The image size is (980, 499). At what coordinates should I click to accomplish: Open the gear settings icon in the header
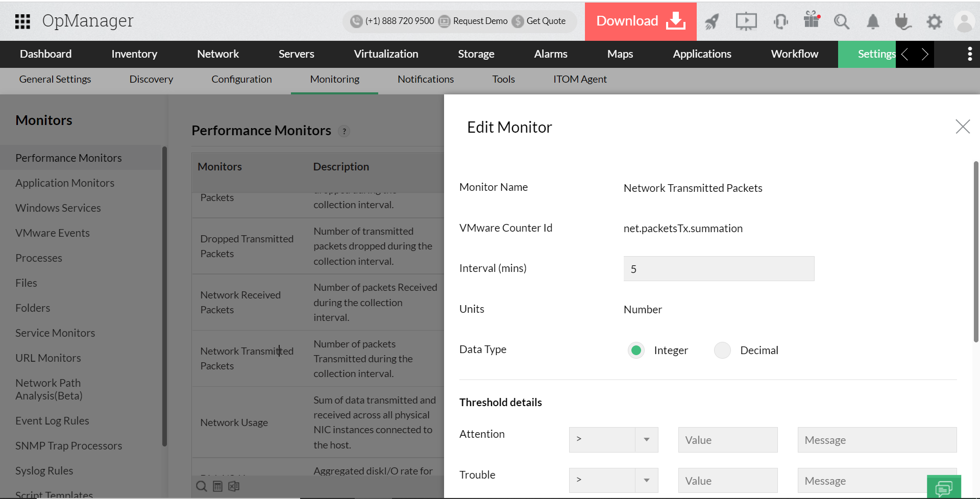(x=934, y=21)
